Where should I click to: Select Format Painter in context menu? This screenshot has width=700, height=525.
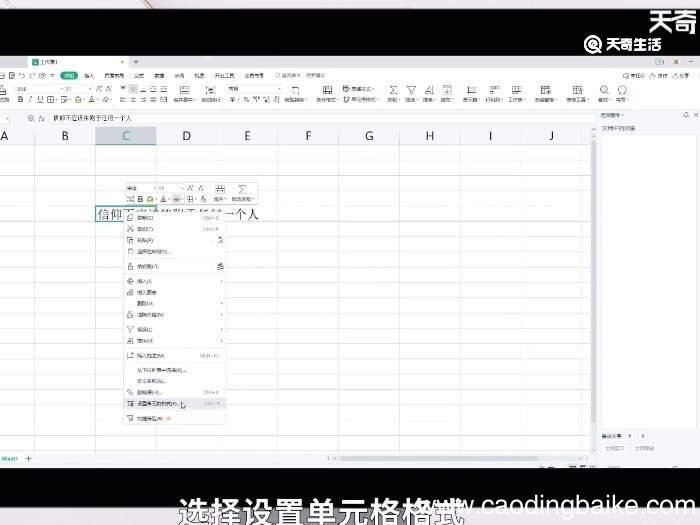coord(175,266)
